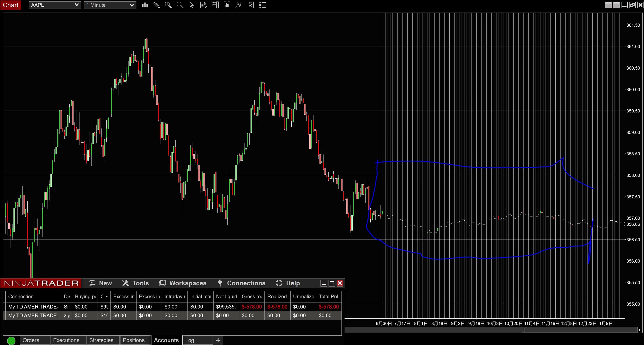Image resolution: width=644 pixels, height=345 pixels.
Task: Click the zoom out magnifier icon
Action: (180, 5)
